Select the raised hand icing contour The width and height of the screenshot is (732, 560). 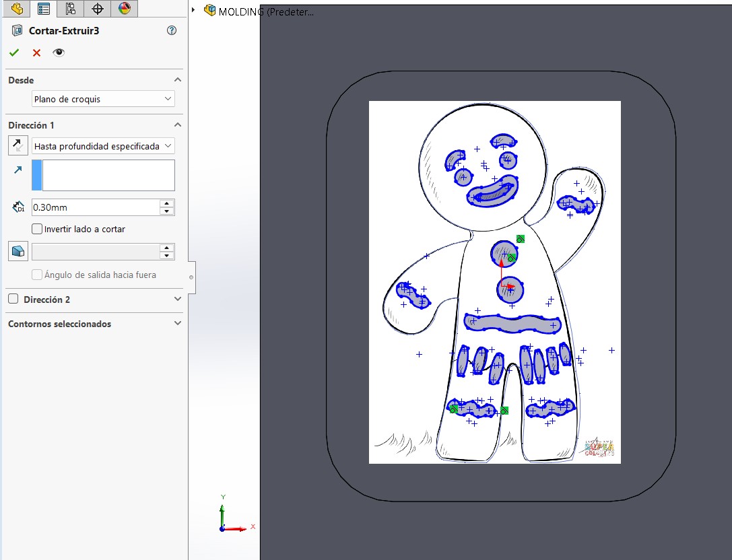tap(576, 205)
